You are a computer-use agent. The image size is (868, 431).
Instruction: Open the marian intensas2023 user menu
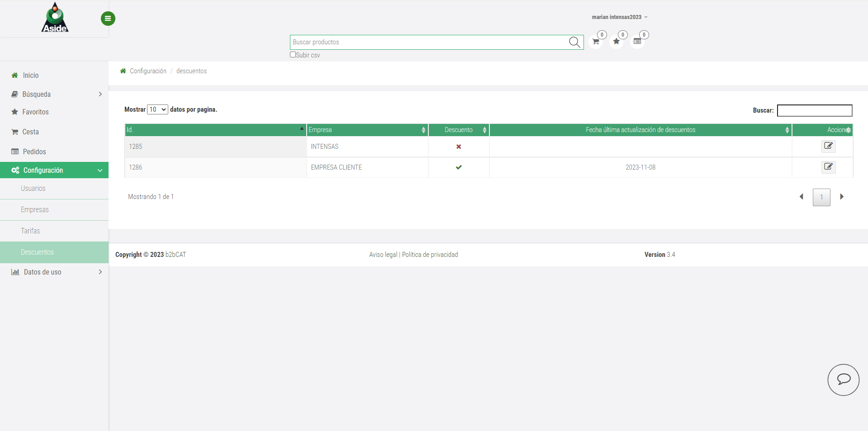coord(619,17)
